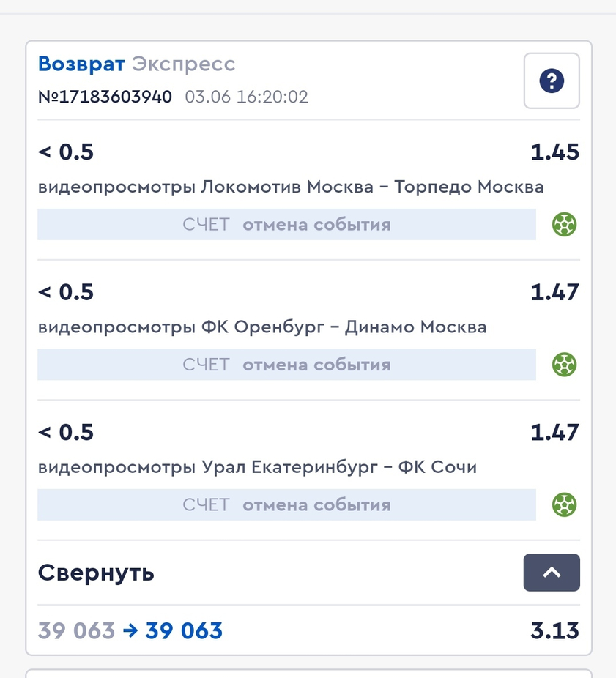The width and height of the screenshot is (616, 678).
Task: Collapse the bet with the chevron-up button
Action: tap(552, 573)
